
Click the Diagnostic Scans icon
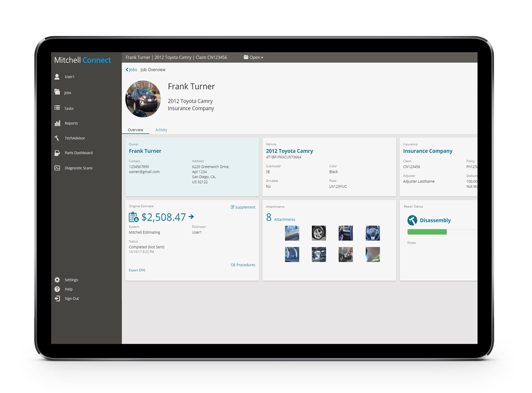click(x=57, y=168)
